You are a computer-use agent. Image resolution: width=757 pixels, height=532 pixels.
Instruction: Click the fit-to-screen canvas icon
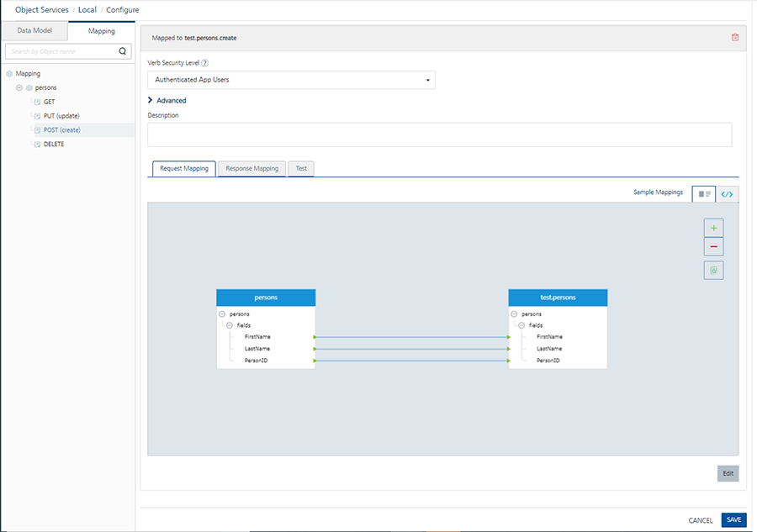[x=713, y=271]
